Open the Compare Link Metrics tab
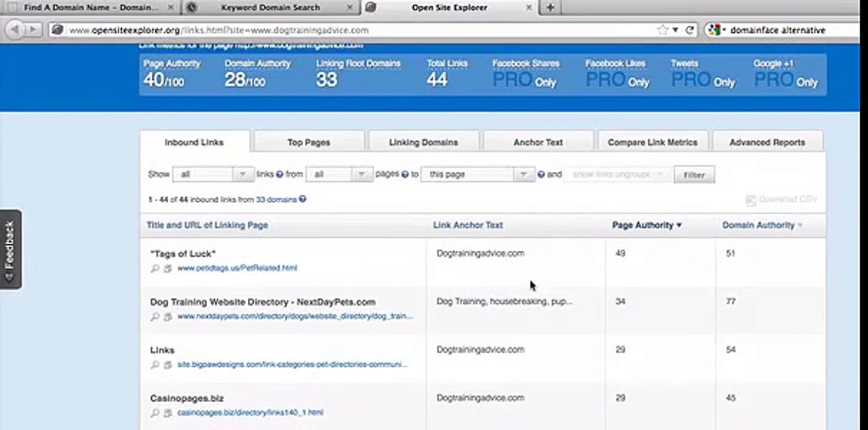The height and width of the screenshot is (430, 868). [652, 142]
